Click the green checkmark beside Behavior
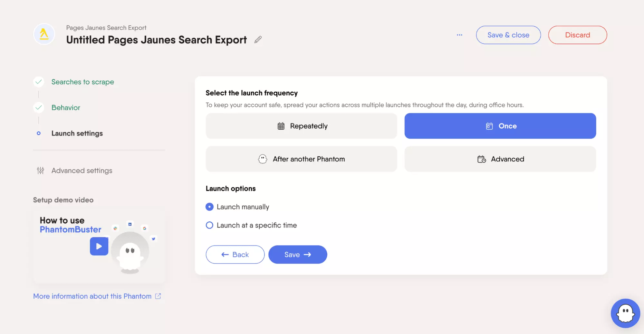 (39, 107)
